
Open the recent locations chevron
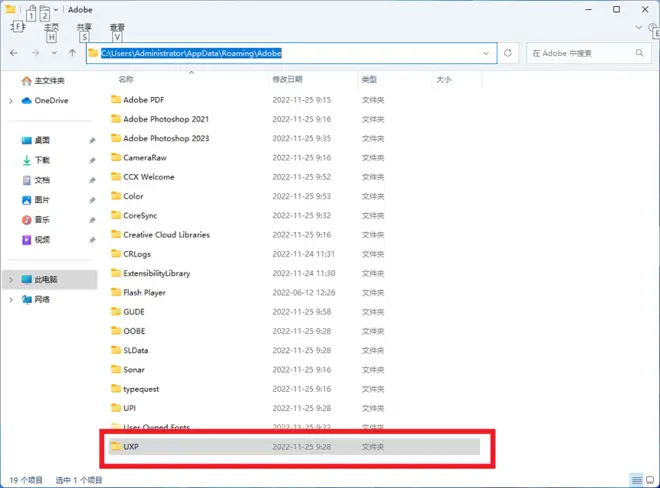tap(54, 53)
